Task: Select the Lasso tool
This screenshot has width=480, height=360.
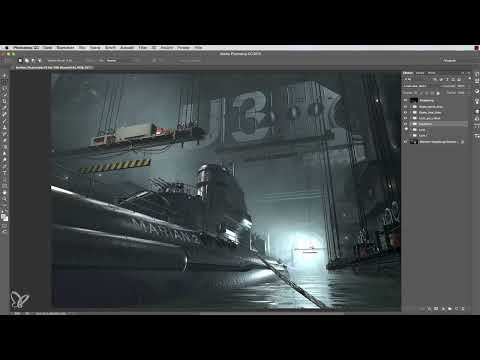Action: [x=5, y=88]
